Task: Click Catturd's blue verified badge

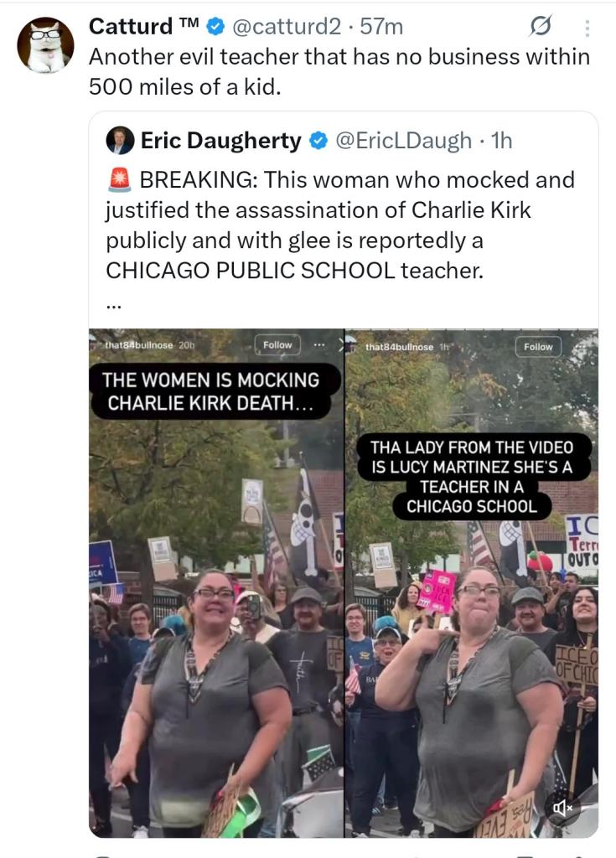Action: (x=216, y=26)
